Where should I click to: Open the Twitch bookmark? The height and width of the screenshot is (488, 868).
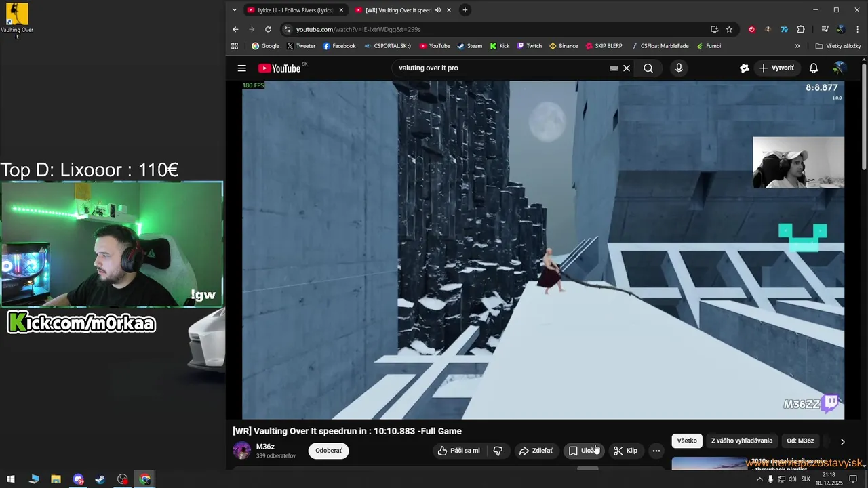tap(529, 46)
